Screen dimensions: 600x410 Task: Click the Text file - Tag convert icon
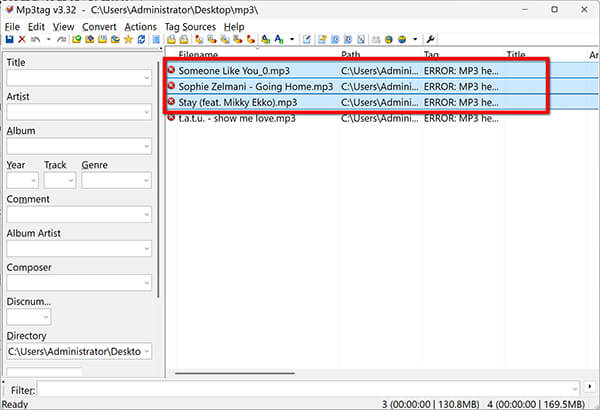click(238, 39)
